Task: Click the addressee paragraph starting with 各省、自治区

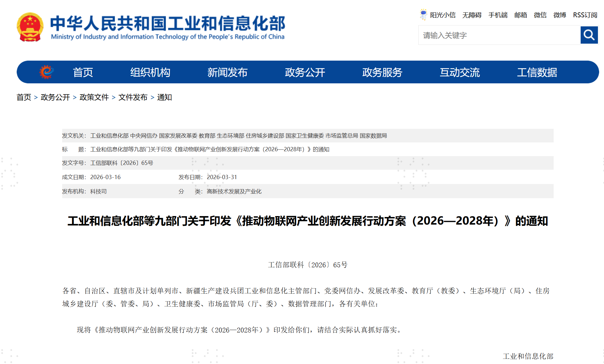Action: click(306, 297)
